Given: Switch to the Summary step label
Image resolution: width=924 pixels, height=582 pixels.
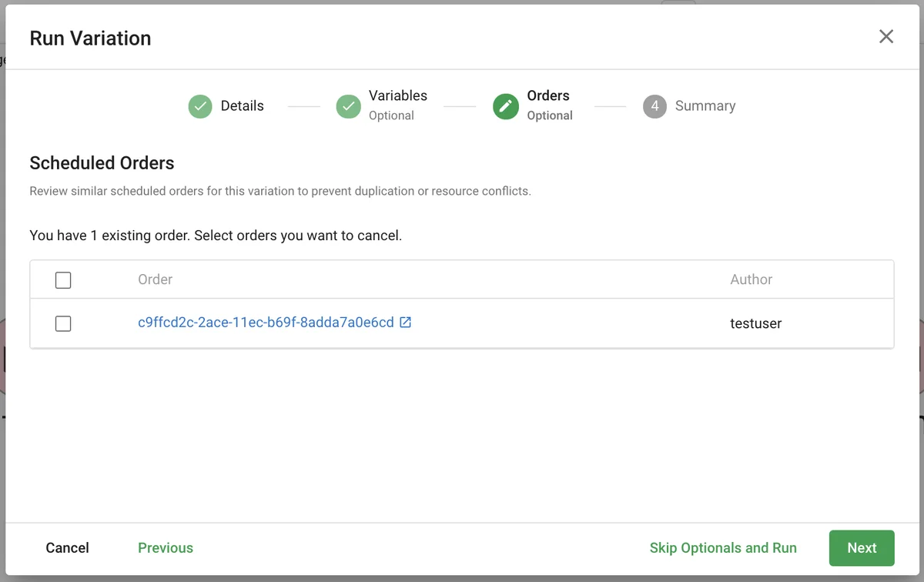Looking at the screenshot, I should (x=705, y=106).
